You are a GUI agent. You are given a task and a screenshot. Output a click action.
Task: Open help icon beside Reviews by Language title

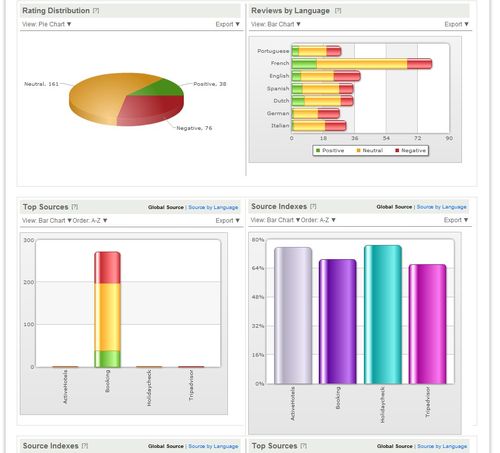338,11
